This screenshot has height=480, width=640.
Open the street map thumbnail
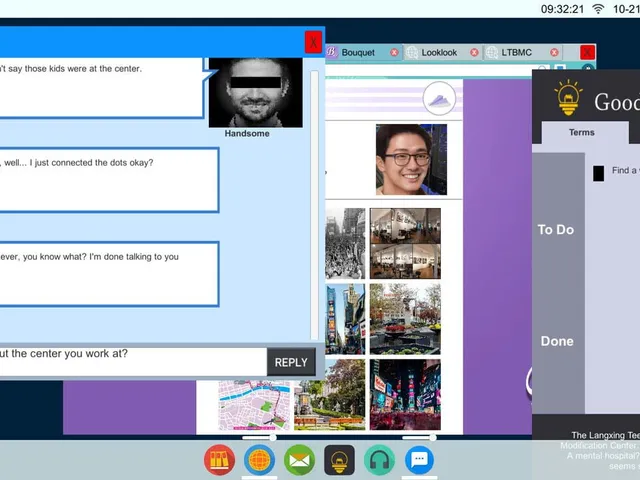[254, 405]
